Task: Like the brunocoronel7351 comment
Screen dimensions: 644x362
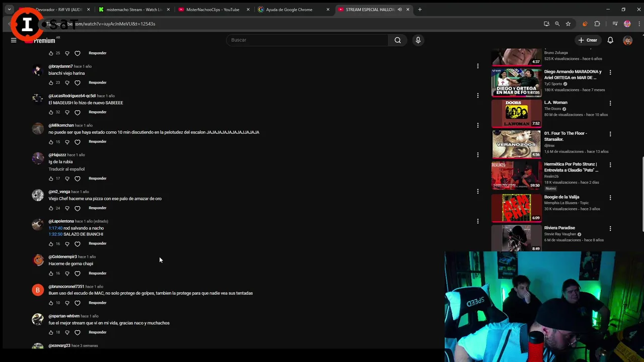Action: (51, 303)
